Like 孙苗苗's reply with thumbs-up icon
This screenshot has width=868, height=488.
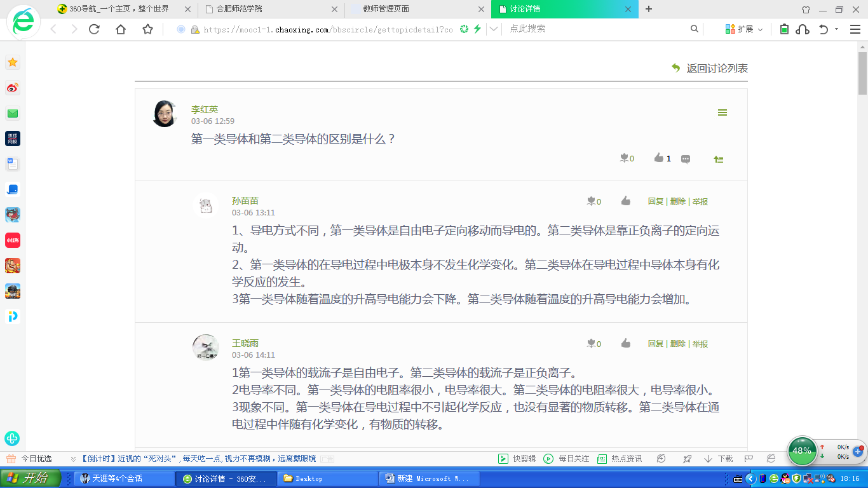[x=626, y=201]
